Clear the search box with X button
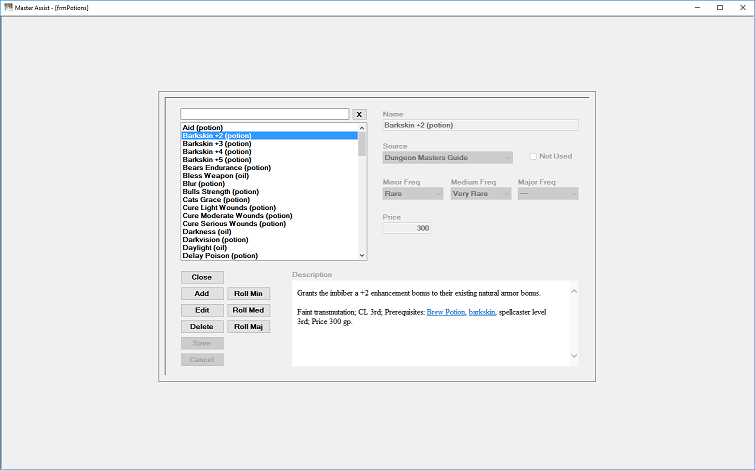The image size is (755, 470). coord(359,115)
